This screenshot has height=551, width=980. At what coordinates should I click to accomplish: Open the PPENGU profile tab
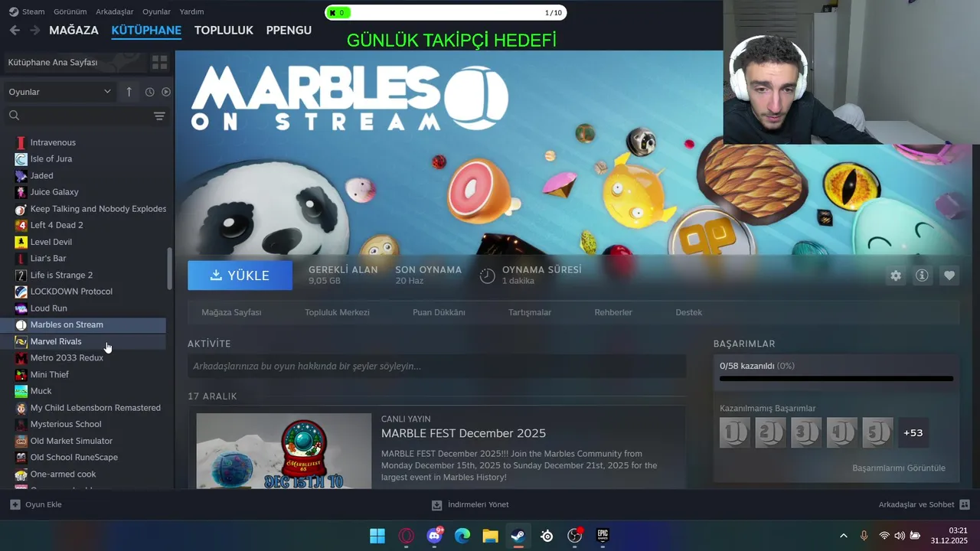(x=289, y=30)
